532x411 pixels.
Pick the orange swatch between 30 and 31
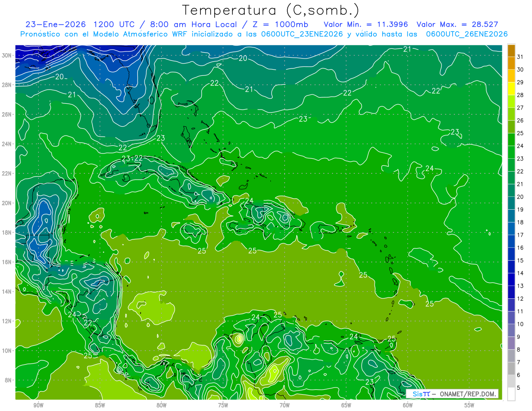tap(511, 63)
